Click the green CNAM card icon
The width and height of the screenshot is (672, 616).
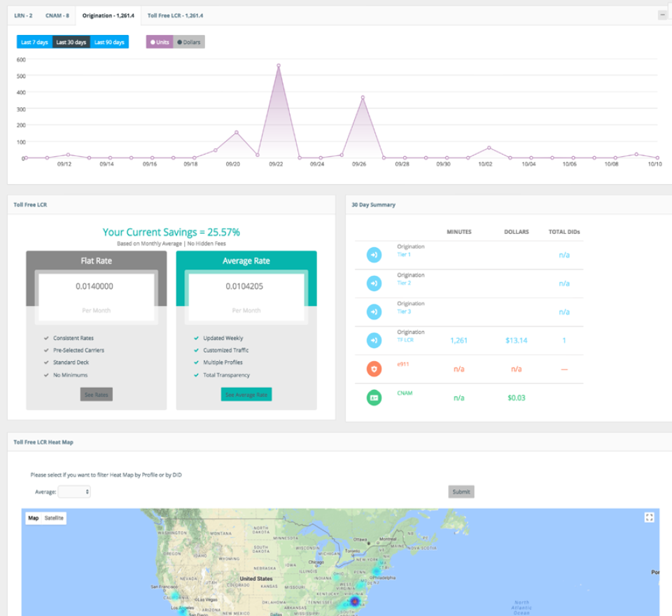(x=373, y=394)
